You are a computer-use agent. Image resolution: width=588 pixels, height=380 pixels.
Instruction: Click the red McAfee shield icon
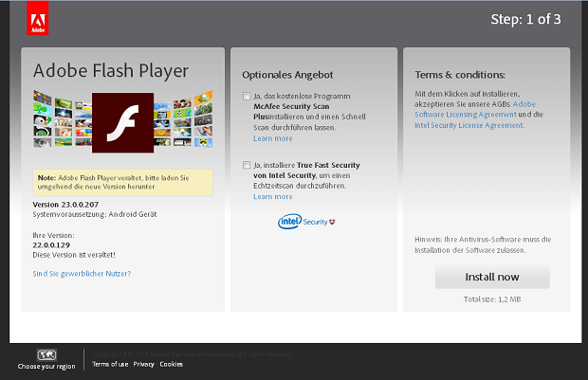pyautogui.click(x=331, y=222)
